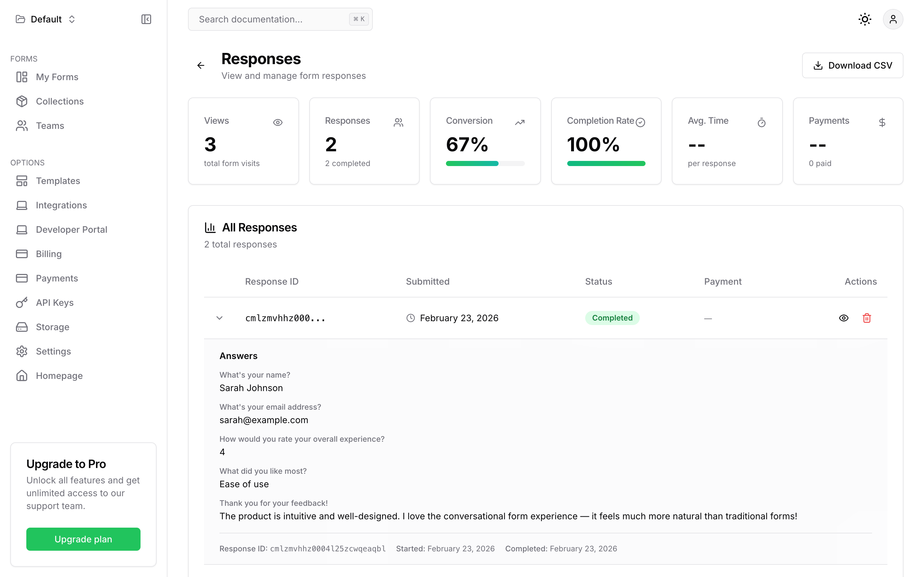Open Collections in the sidebar
The width and height of the screenshot is (924, 577).
click(x=60, y=101)
